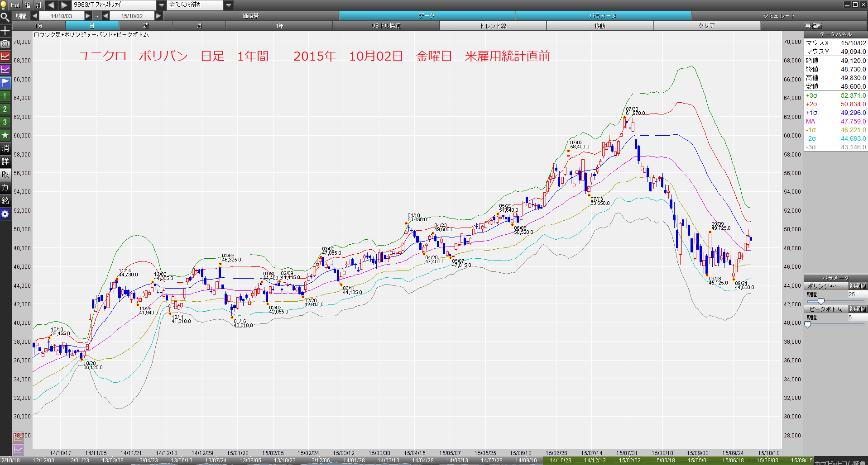Click the ピークボトム period value 5

pyautogui.click(x=857, y=317)
